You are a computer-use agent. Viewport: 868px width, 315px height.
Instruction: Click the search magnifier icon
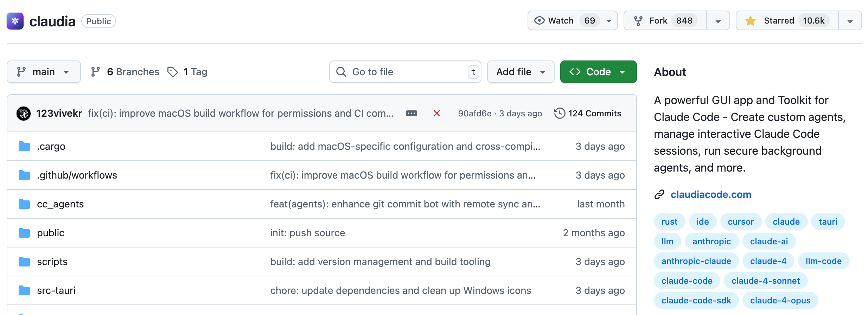point(341,72)
